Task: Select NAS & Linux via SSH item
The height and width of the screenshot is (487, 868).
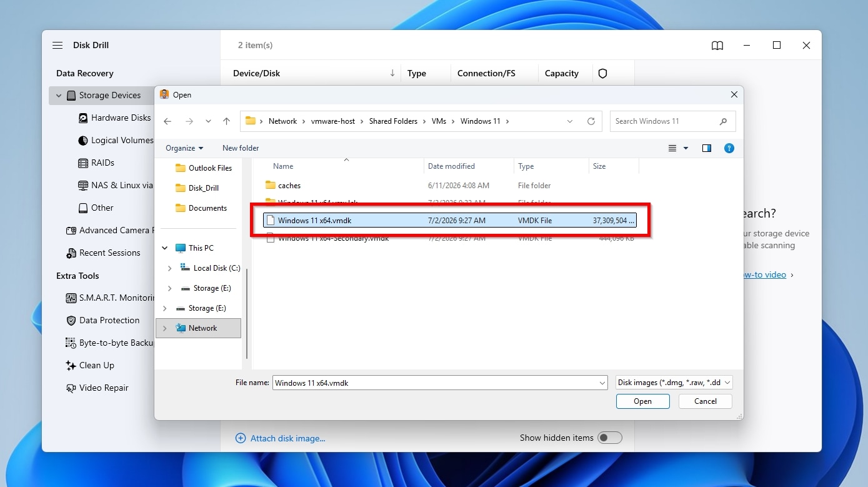Action: click(x=116, y=185)
